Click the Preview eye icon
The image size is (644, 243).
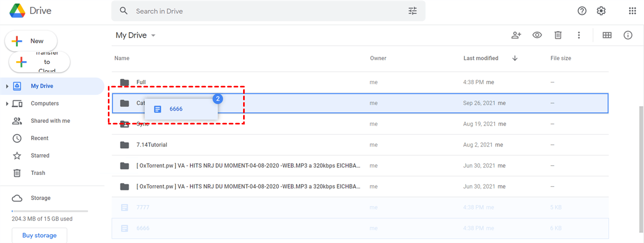click(x=537, y=35)
